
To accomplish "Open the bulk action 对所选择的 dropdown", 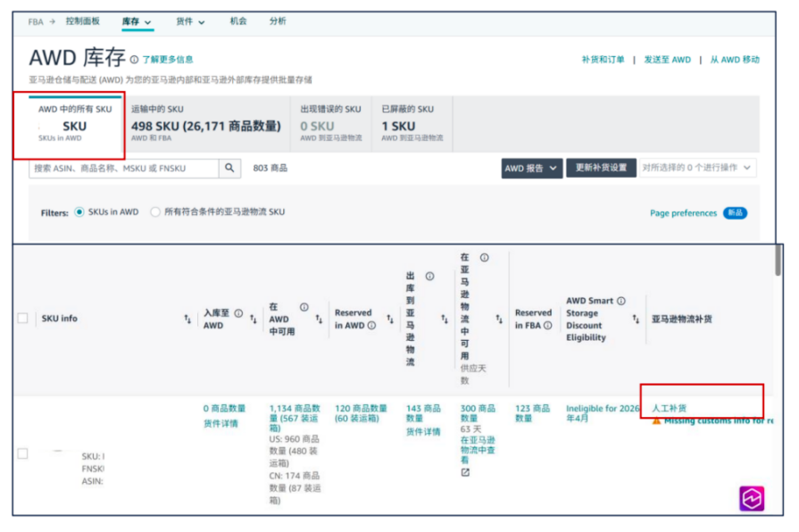I will [697, 168].
